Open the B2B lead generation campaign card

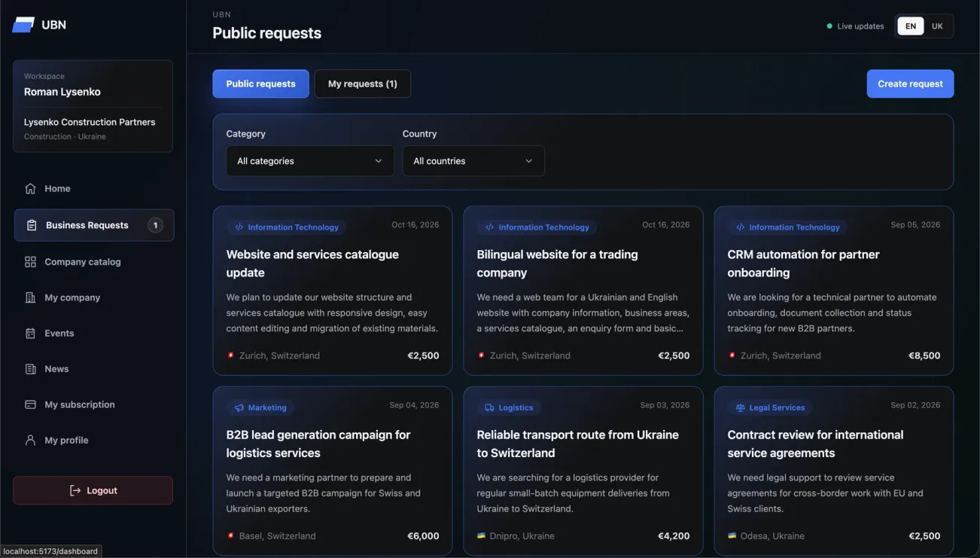point(333,471)
